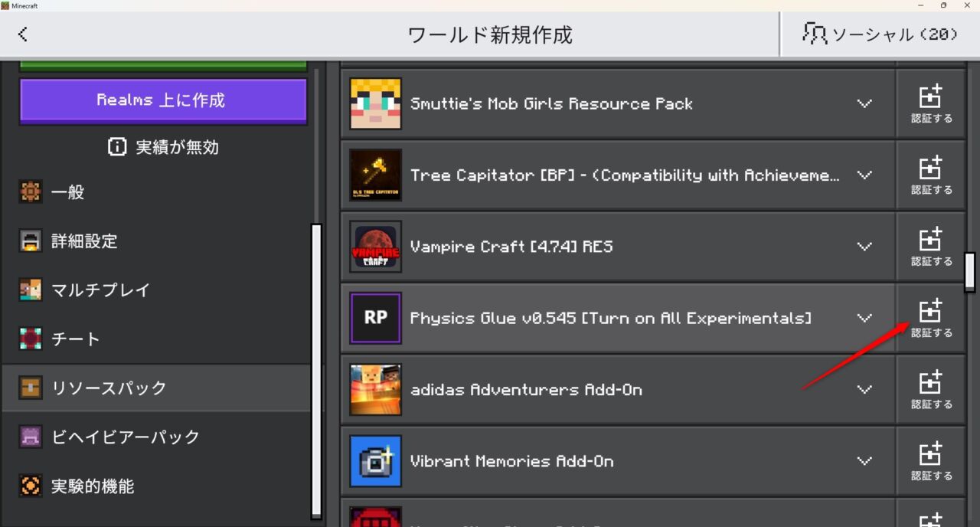Expand Physics Glue v0.545 pack details
This screenshot has width=980, height=527.
coord(864,318)
